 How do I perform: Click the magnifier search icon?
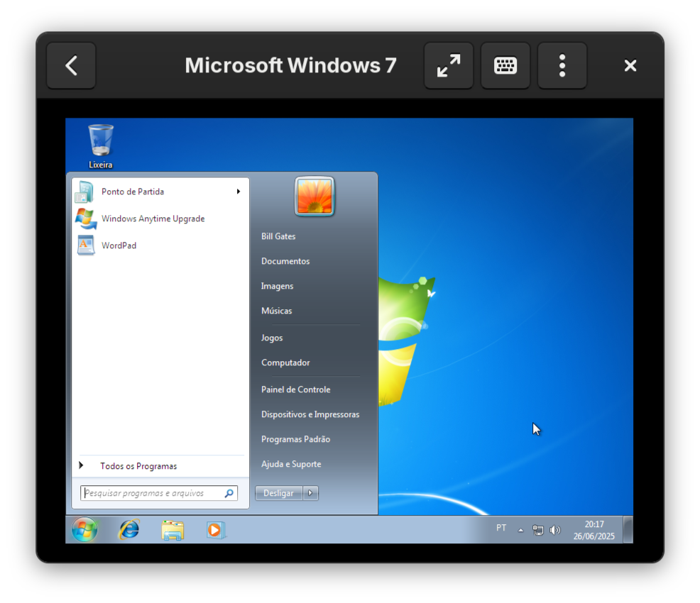[229, 493]
